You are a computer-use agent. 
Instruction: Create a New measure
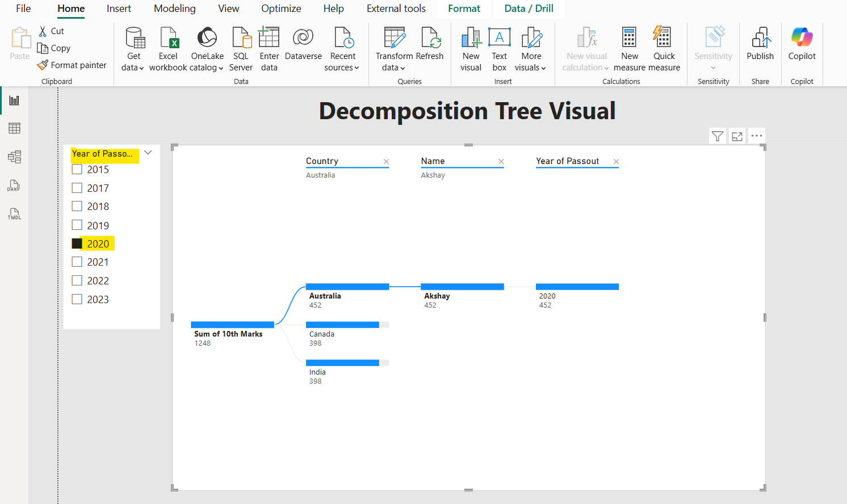630,48
